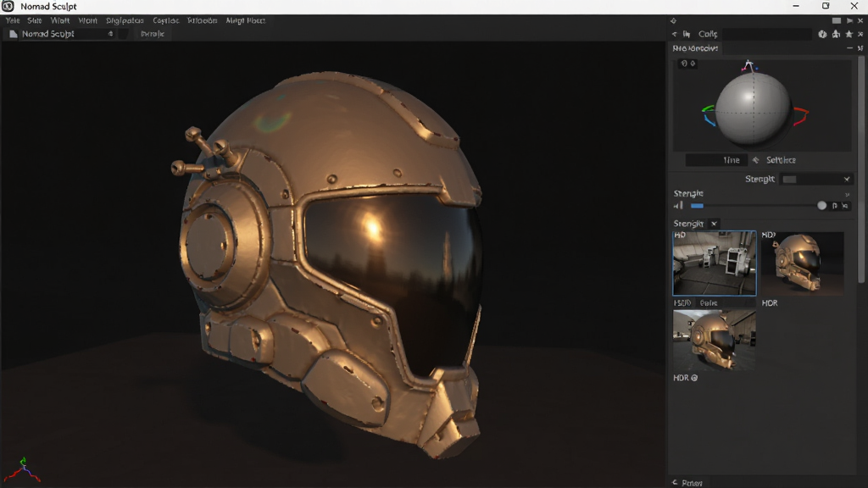Click the back arrow at the start of the Colfg row
868x488 pixels.
674,34
